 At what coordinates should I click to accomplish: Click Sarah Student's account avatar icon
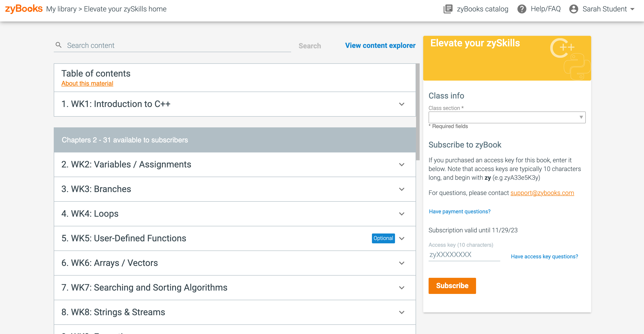pyautogui.click(x=573, y=9)
